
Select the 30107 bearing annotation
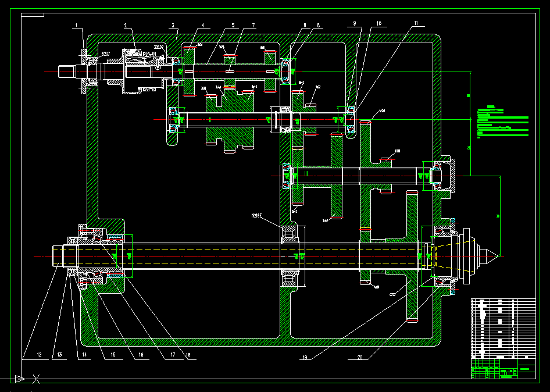pos(159,47)
